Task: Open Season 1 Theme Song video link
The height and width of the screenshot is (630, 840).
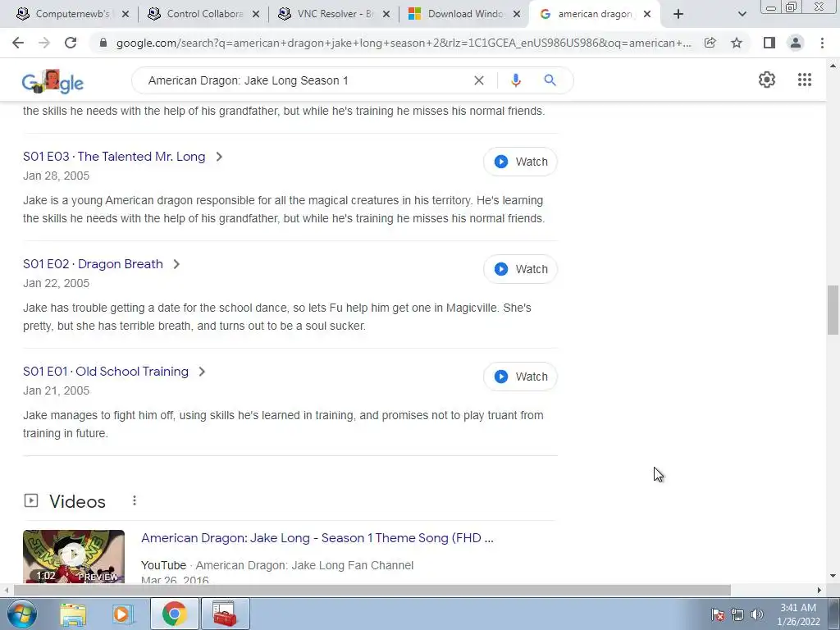Action: [x=317, y=538]
